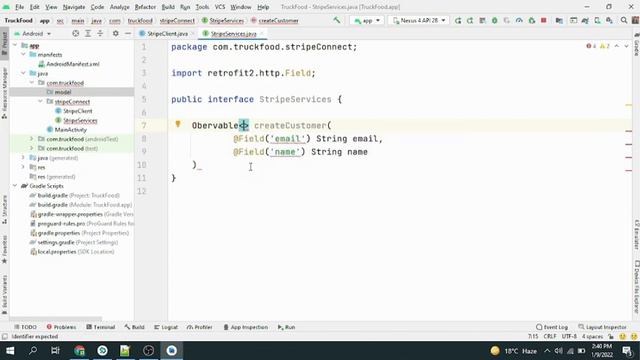640x360 pixels.
Task: Open Project panel gear options
Action: (116, 33)
